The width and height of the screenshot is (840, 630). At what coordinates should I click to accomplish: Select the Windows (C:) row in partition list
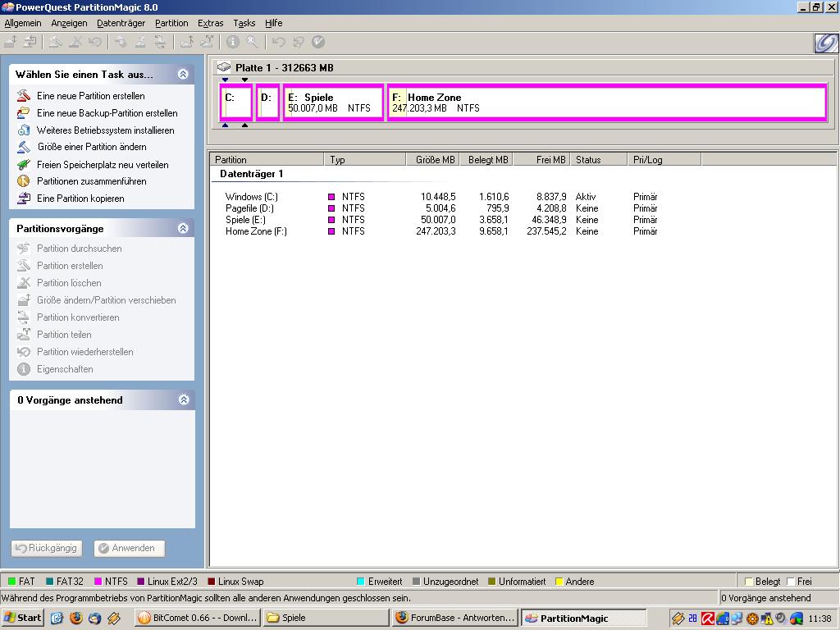441,197
